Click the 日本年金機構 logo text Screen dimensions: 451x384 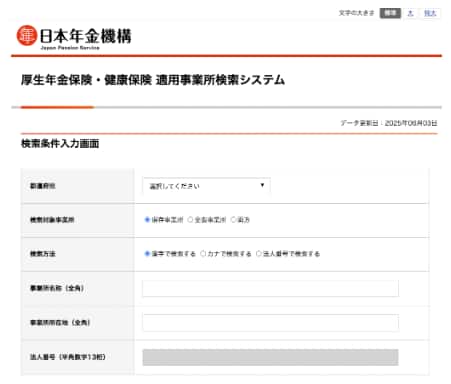86,36
